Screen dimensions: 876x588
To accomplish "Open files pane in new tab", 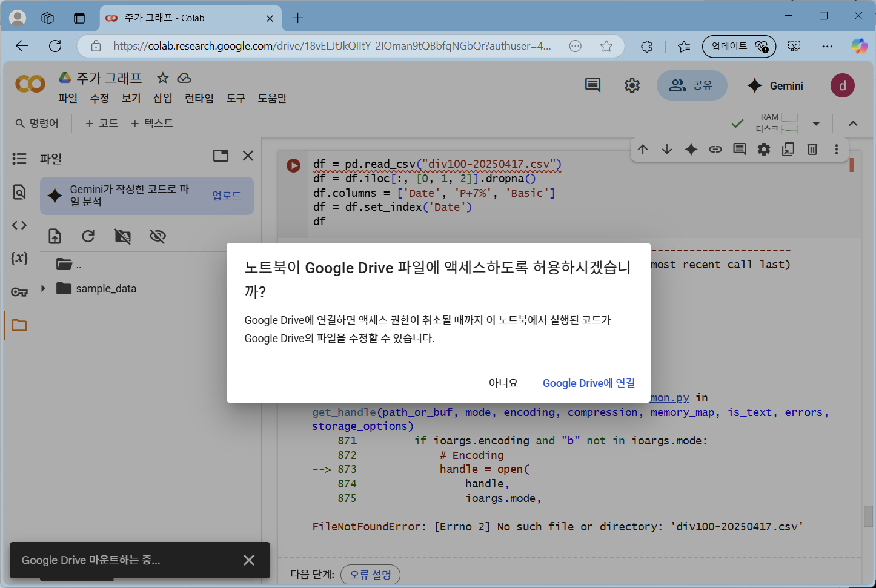I will point(221,156).
